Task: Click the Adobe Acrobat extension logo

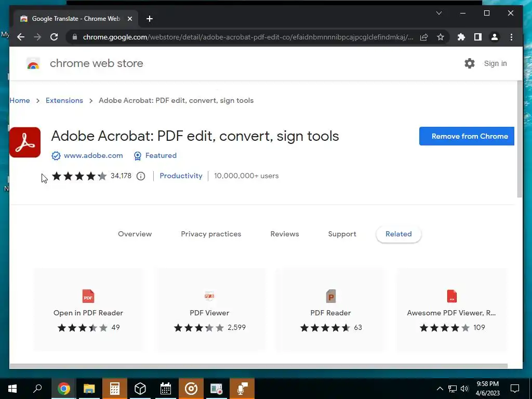Action: pos(25,142)
